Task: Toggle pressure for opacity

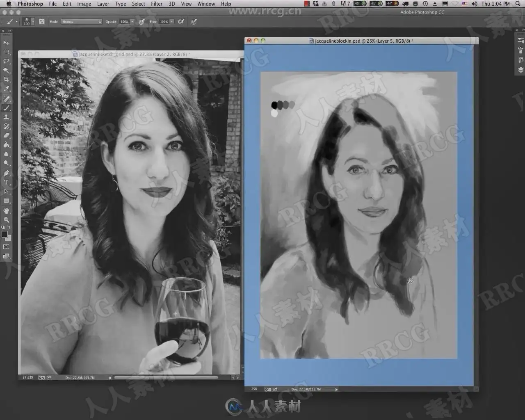Action: point(142,21)
